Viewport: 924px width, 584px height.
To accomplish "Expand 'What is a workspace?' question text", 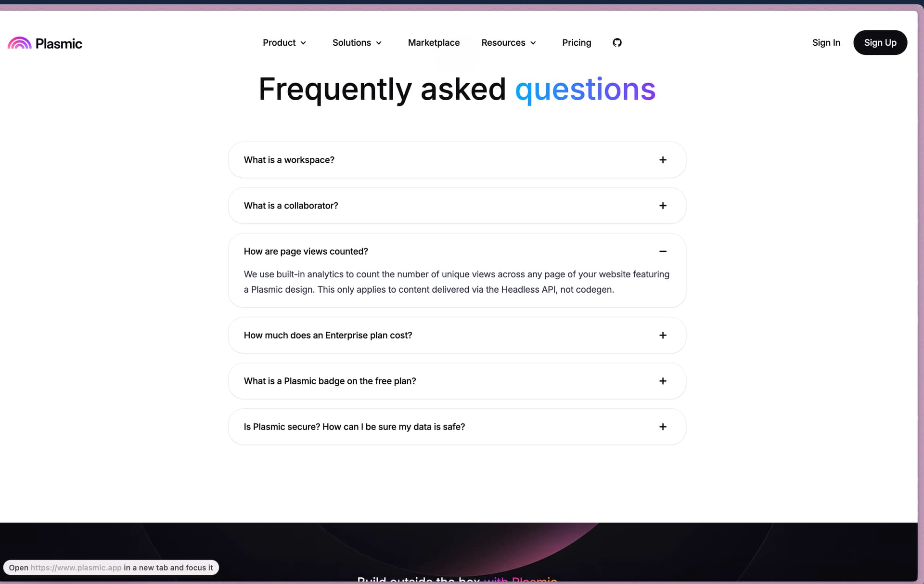I will point(289,160).
